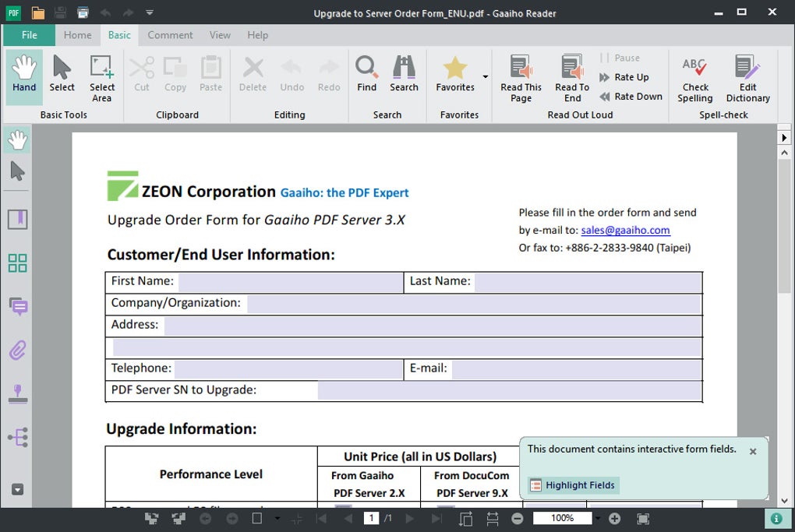The height and width of the screenshot is (532, 795).
Task: Open the zoom percentage dropdown
Action: (598, 519)
